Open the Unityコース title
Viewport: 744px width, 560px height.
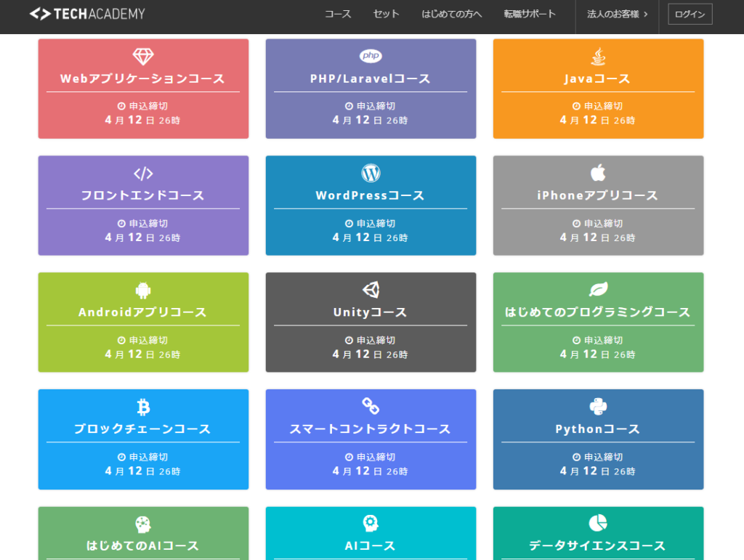[371, 312]
